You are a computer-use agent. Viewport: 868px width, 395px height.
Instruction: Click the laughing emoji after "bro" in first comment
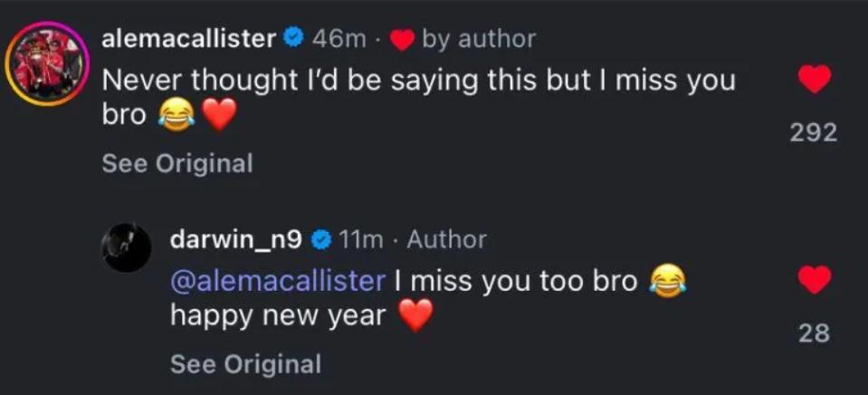[x=175, y=113]
